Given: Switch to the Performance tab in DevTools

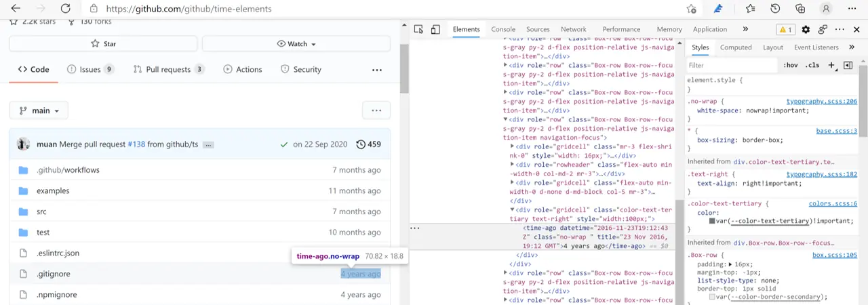Looking at the screenshot, I should coord(621,29).
